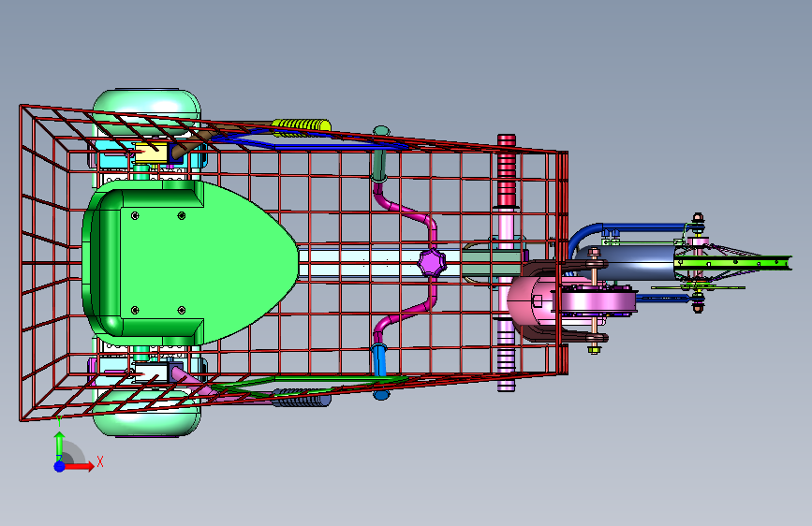
Task: Select the dark gray coil spring at the bottom
Action: pyautogui.click(x=302, y=398)
